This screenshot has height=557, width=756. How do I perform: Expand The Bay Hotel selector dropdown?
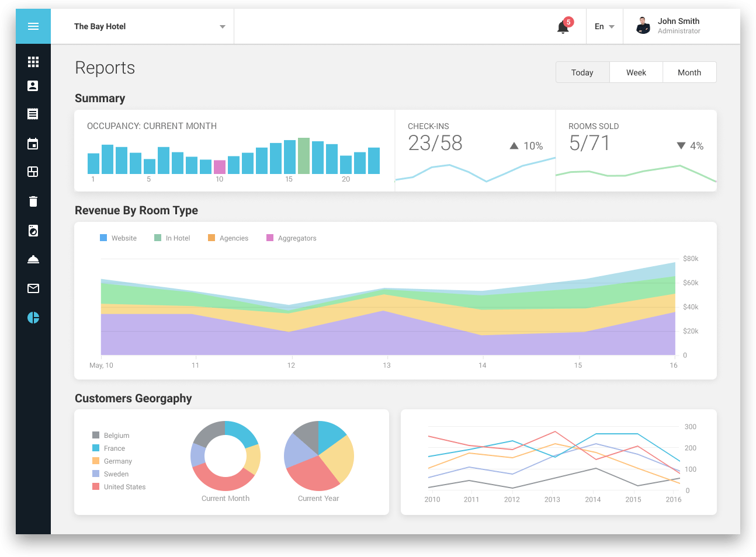(x=221, y=26)
